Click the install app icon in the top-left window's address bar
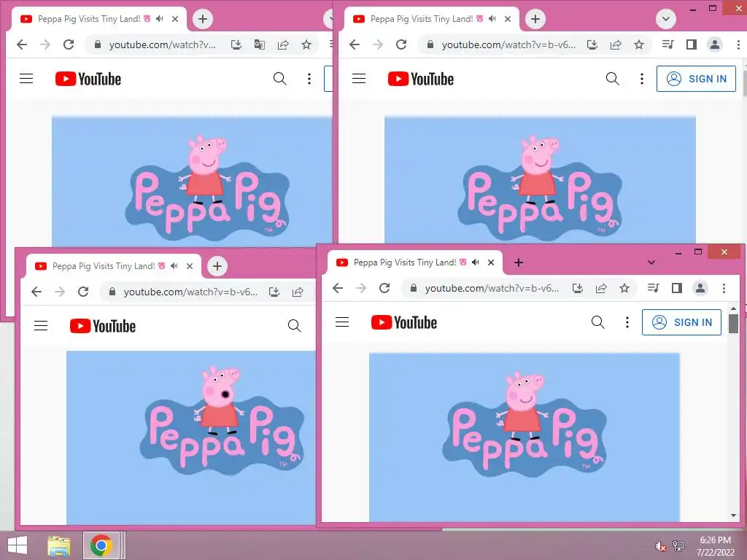 click(x=236, y=44)
